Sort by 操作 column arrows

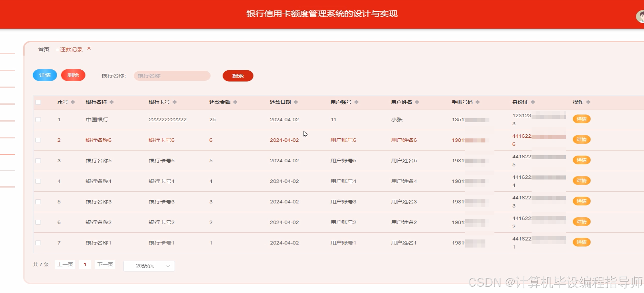click(588, 102)
